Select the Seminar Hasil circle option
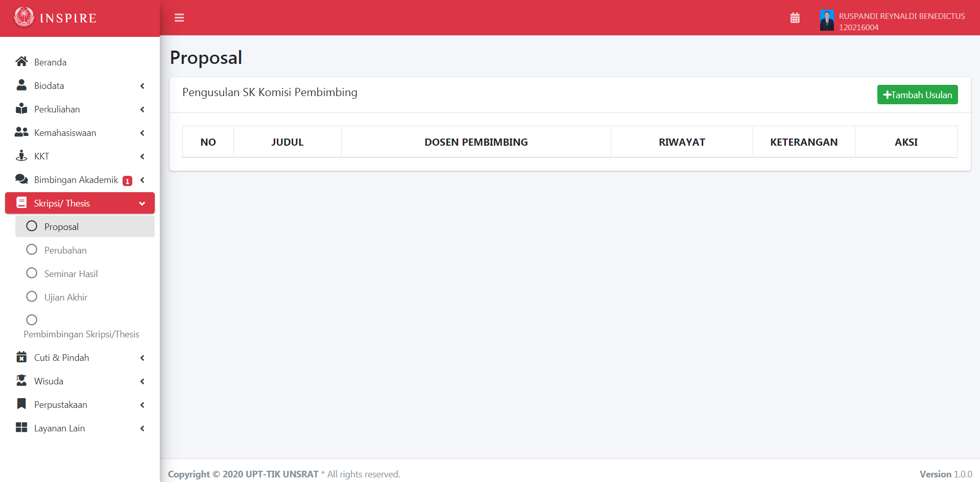The height and width of the screenshot is (482, 980). pyautogui.click(x=32, y=273)
